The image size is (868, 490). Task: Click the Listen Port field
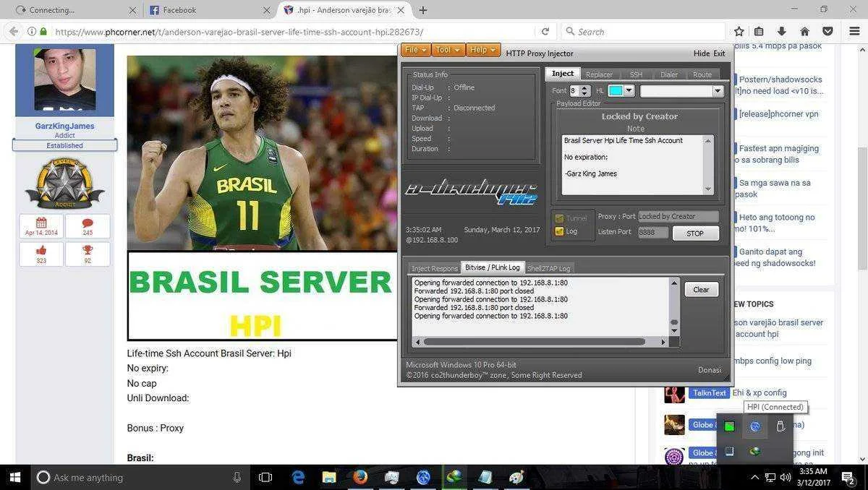click(653, 233)
